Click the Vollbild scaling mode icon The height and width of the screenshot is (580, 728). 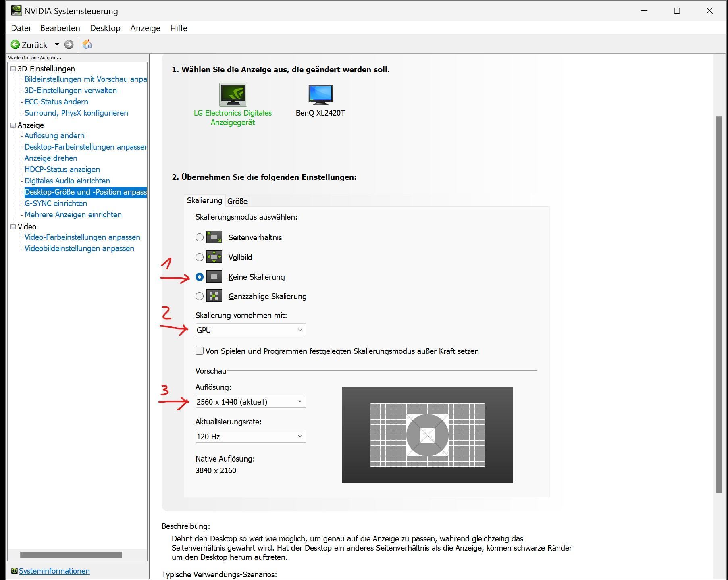pyautogui.click(x=214, y=257)
